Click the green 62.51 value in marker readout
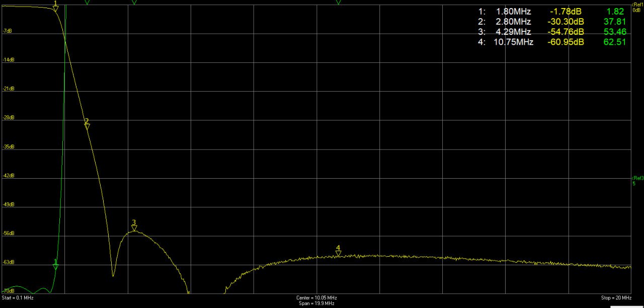 pyautogui.click(x=614, y=42)
